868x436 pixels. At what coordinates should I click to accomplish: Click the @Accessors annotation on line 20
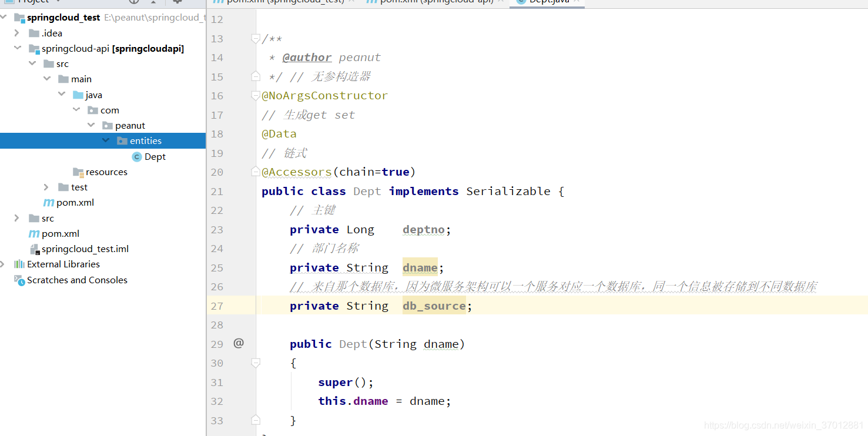(297, 172)
